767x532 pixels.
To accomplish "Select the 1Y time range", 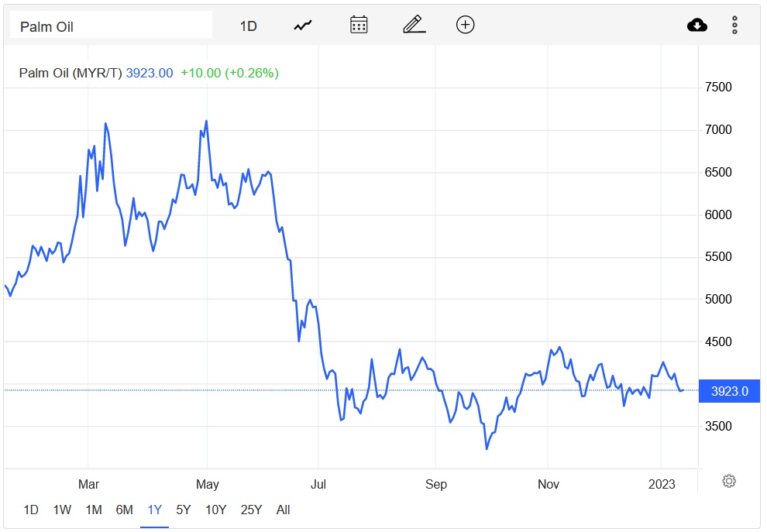I will pos(155,510).
